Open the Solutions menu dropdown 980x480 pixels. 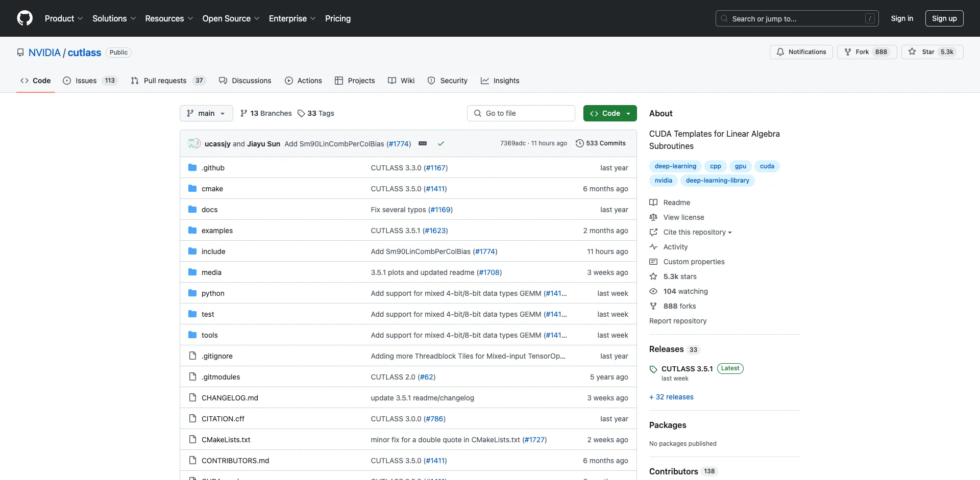click(x=114, y=18)
